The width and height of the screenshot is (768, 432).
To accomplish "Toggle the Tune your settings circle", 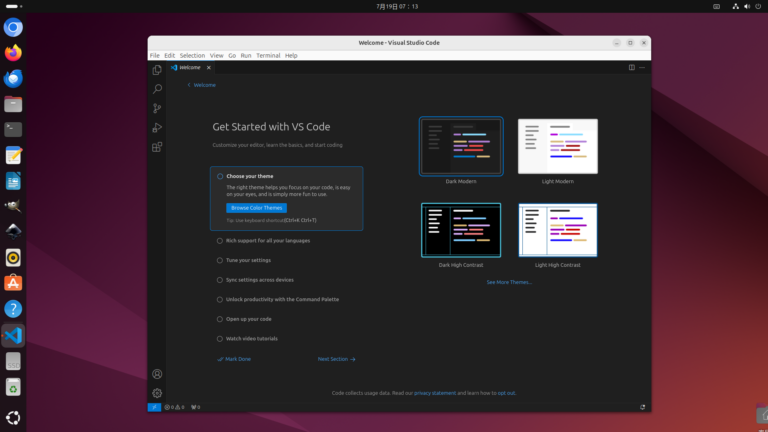I will point(220,261).
